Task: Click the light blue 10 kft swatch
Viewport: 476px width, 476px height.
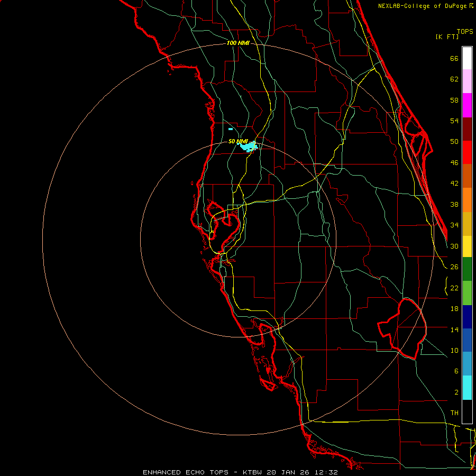Action: 467,364
